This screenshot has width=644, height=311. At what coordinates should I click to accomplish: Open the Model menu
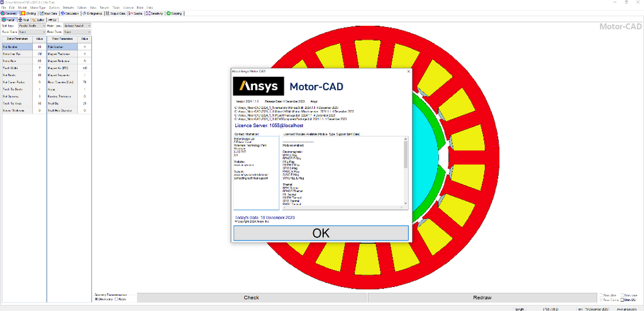click(x=22, y=8)
